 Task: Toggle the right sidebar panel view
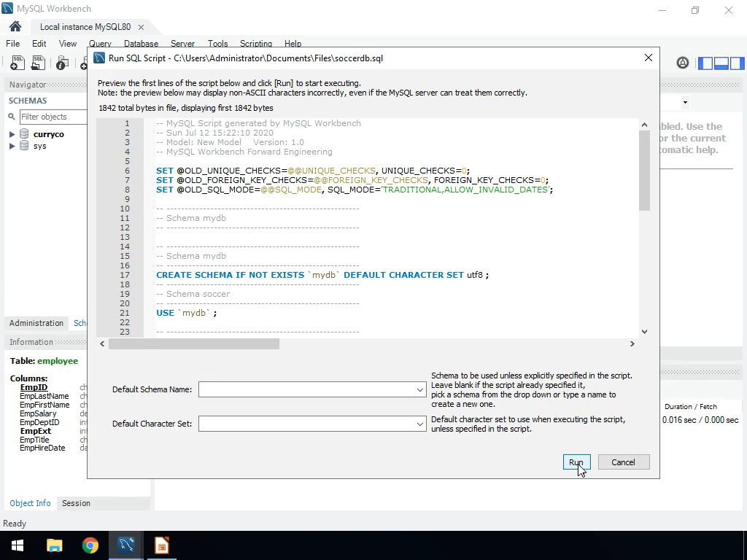click(x=737, y=63)
